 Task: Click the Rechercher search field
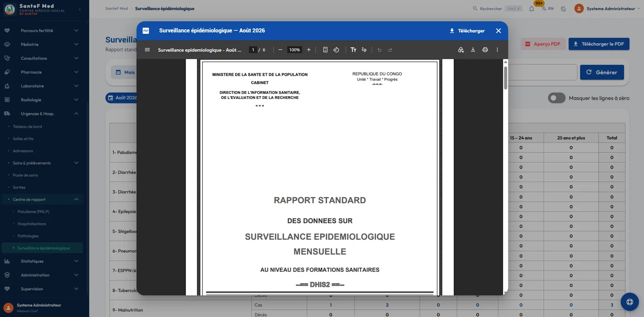[x=497, y=8]
